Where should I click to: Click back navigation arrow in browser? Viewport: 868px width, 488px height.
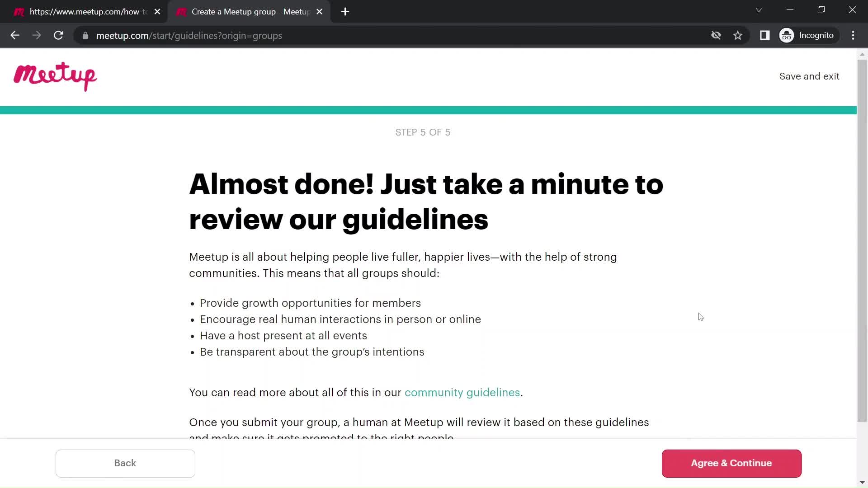pos(15,36)
